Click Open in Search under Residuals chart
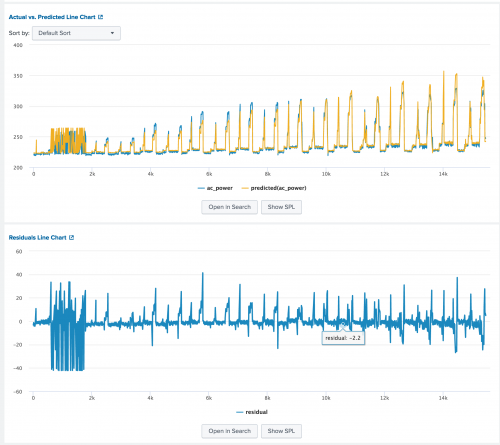This screenshot has width=500, height=445. 229,431
